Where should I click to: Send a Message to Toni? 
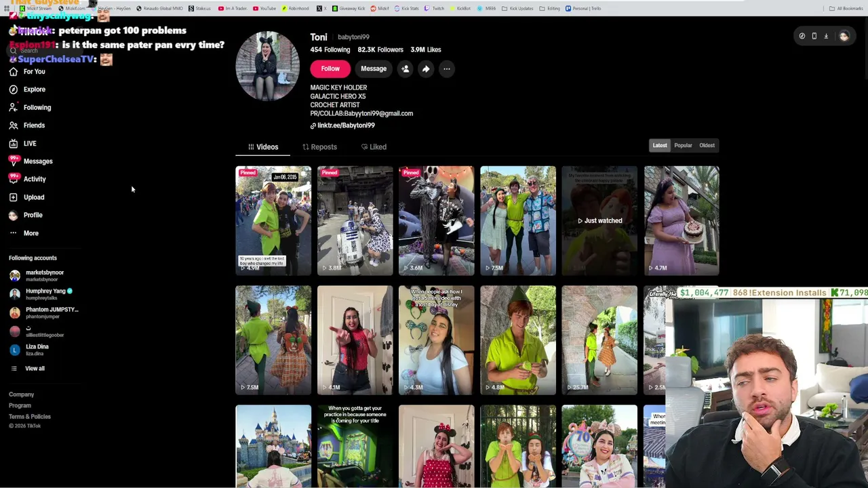[x=374, y=68]
